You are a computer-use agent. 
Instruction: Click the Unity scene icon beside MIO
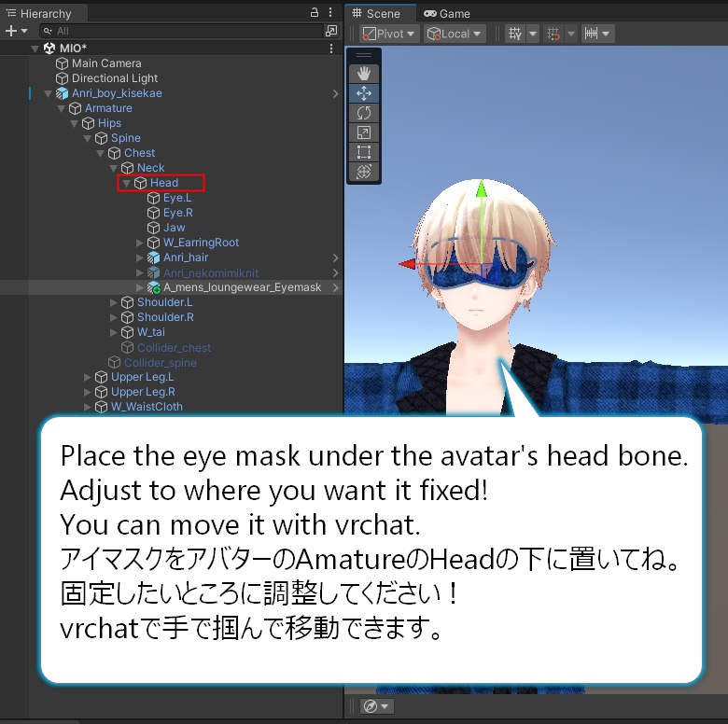click(49, 49)
